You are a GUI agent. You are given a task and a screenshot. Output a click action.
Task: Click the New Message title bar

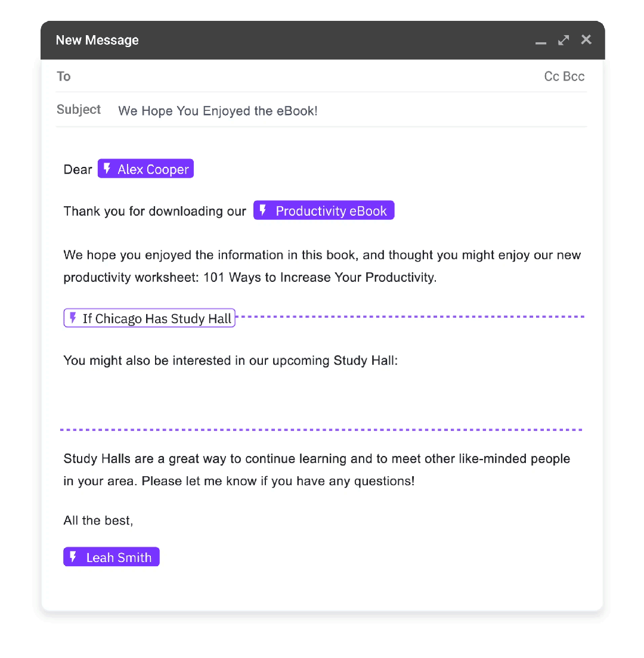tap(97, 40)
